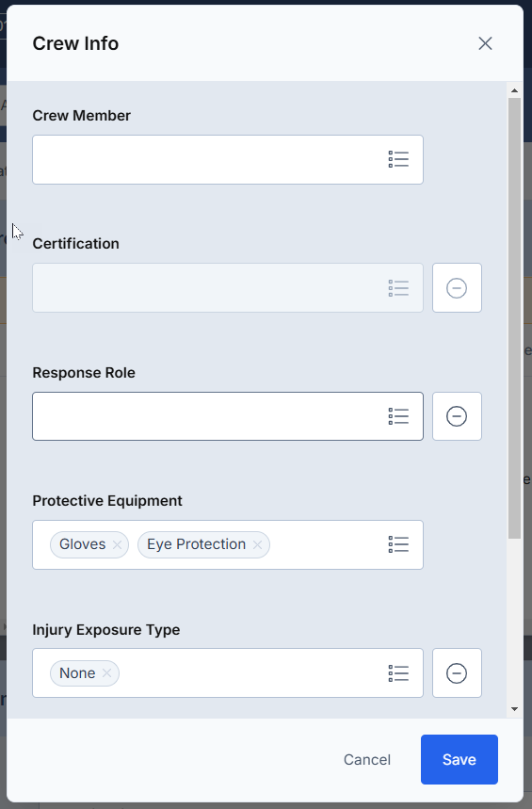Close the Crew Info dialog

[485, 43]
